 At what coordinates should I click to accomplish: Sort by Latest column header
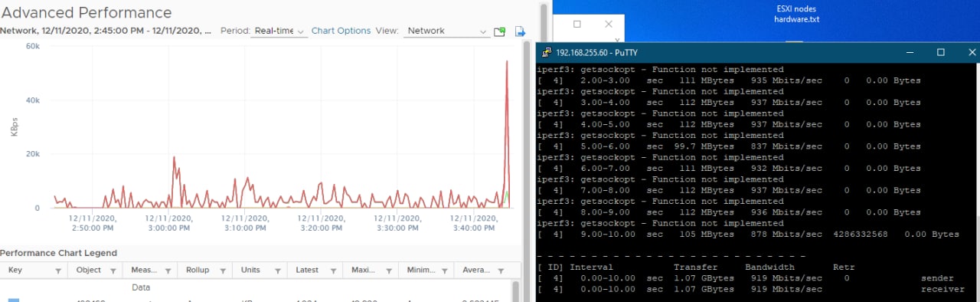(x=308, y=271)
